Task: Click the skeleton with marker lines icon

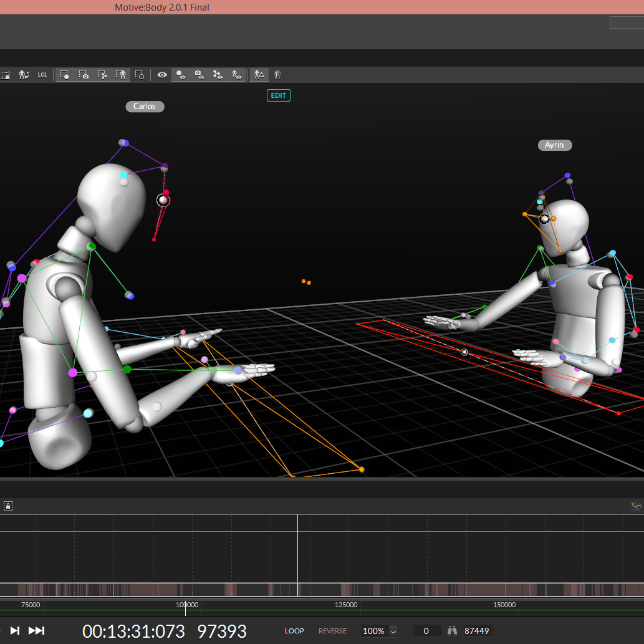Action: (259, 75)
